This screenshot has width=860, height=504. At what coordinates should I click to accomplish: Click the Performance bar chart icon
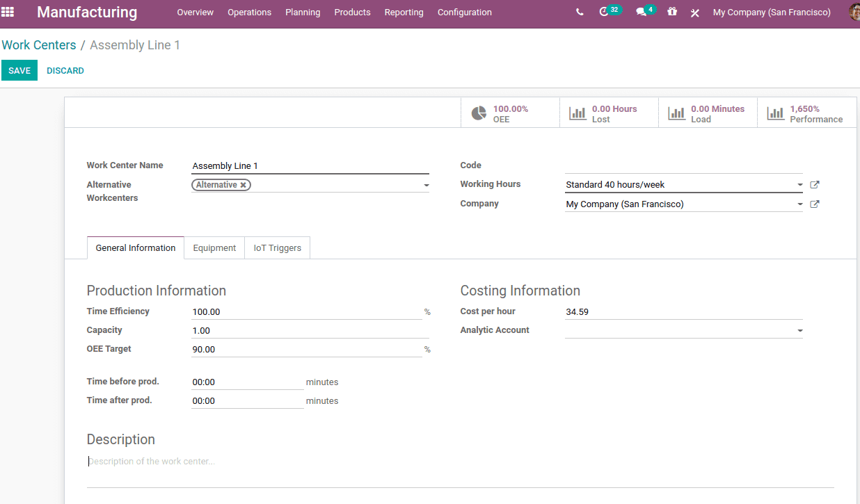[775, 113]
